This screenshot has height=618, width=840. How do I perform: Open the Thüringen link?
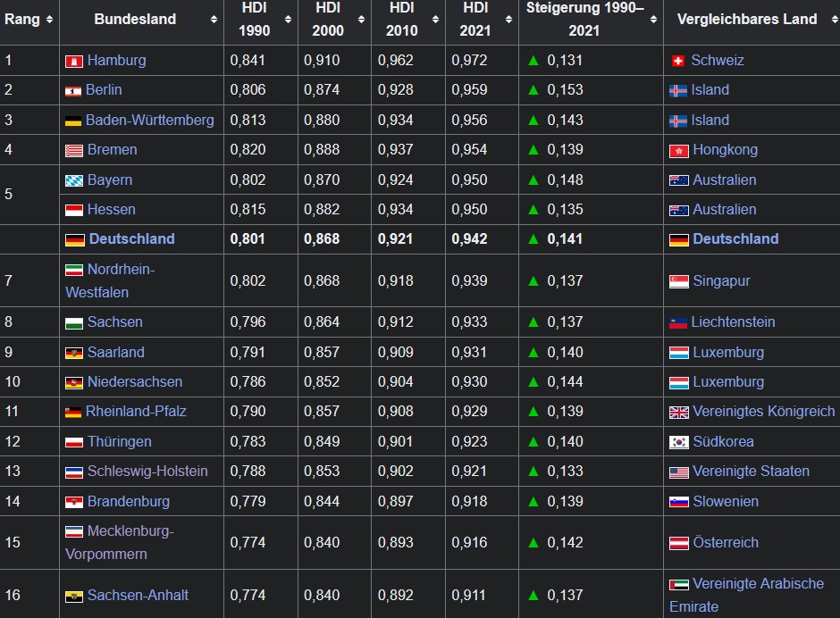[x=119, y=442]
